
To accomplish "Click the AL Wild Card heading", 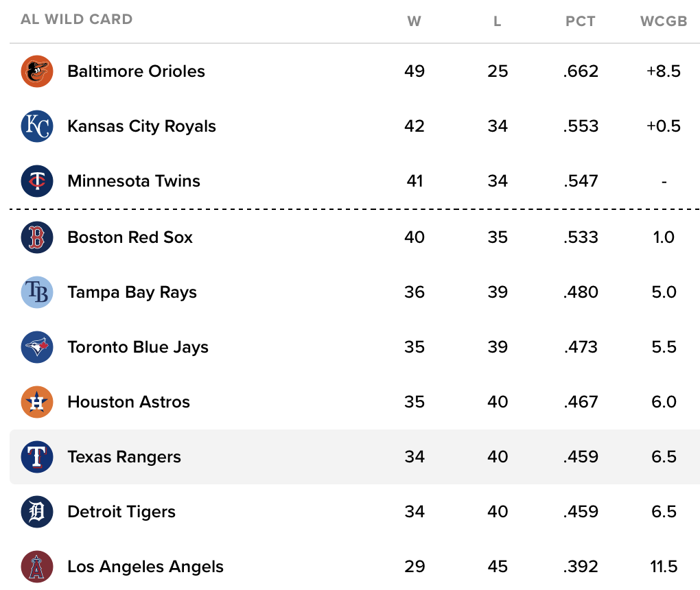I will [x=77, y=19].
